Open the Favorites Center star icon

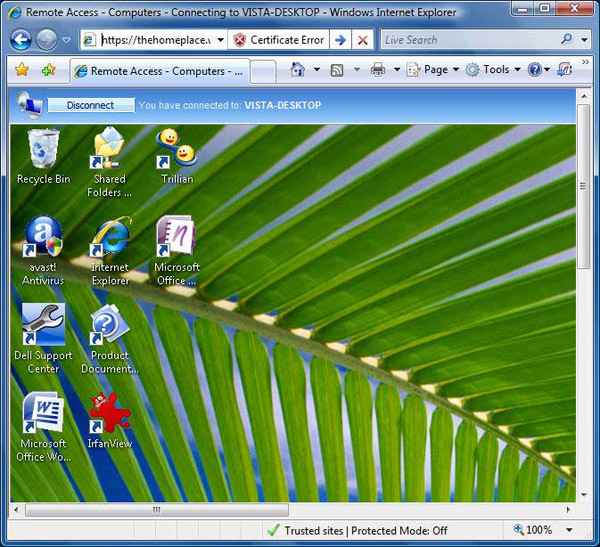(x=22, y=70)
